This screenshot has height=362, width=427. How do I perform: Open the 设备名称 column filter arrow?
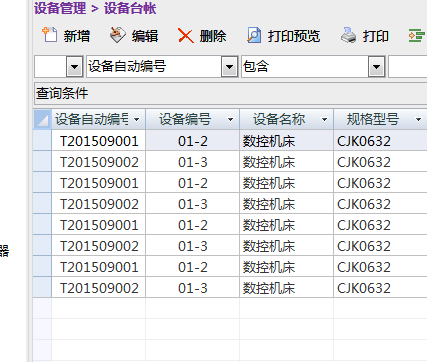pos(324,119)
